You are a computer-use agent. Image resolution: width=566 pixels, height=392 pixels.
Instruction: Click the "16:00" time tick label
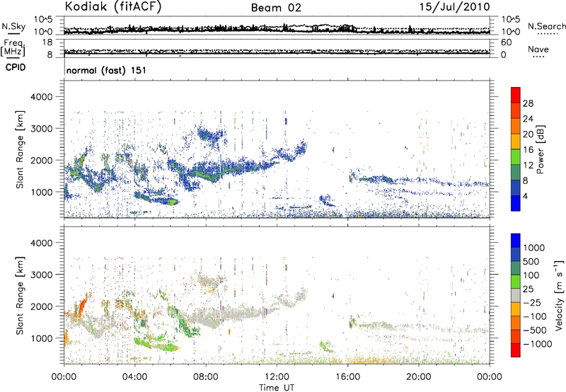click(x=347, y=377)
